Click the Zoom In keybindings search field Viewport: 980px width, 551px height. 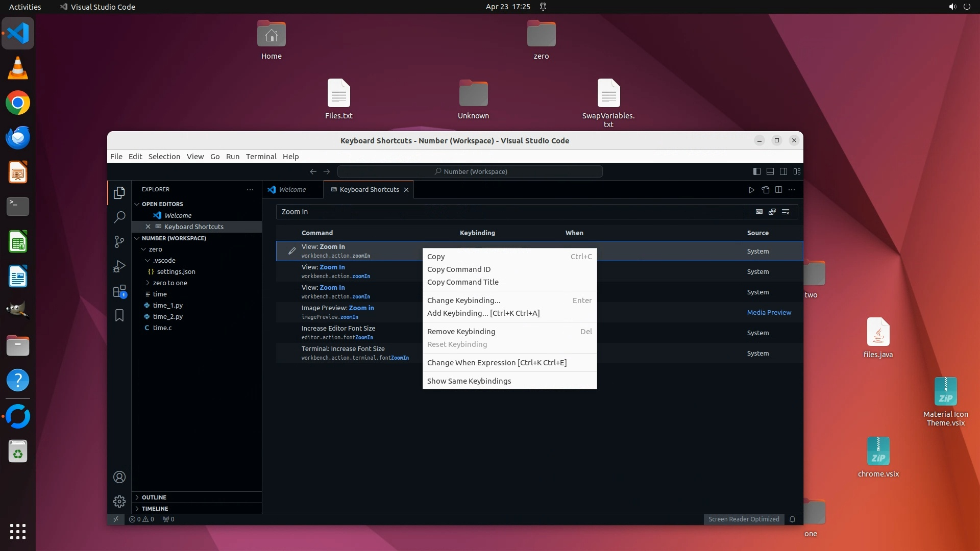click(510, 212)
